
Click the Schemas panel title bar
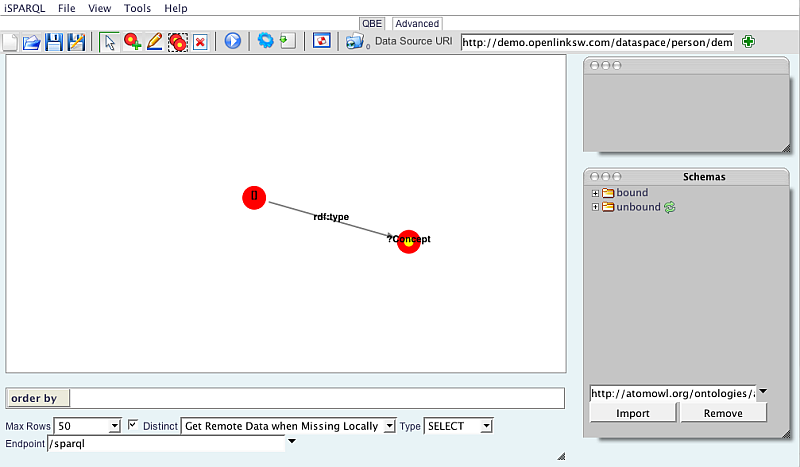pos(686,177)
